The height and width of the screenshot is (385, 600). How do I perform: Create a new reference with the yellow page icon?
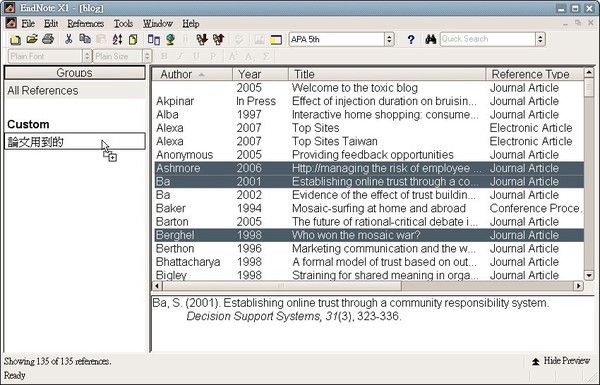133,39
